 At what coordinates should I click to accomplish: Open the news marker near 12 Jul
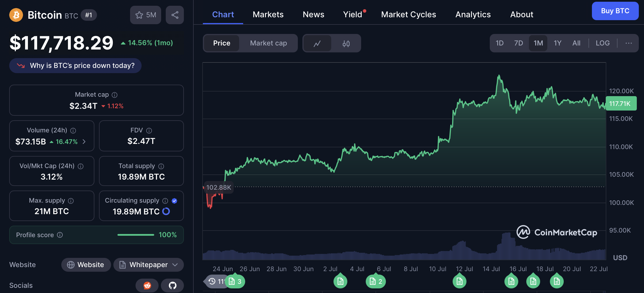tap(460, 281)
